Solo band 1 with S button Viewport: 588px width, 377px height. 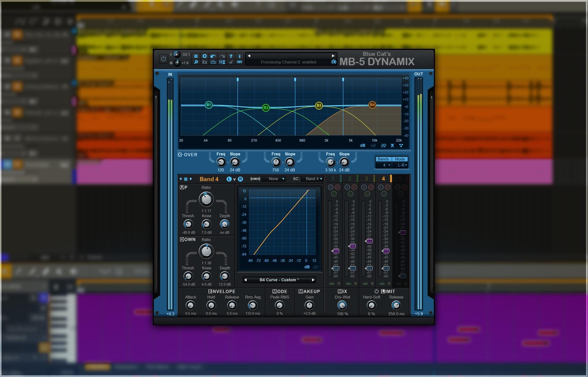pos(334,194)
